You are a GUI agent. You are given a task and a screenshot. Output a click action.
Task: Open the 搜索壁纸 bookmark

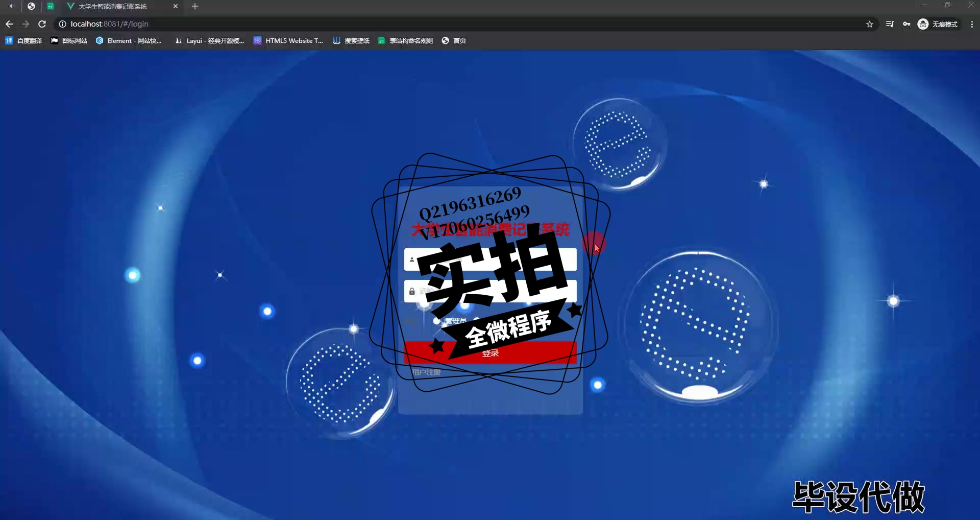[x=351, y=40]
